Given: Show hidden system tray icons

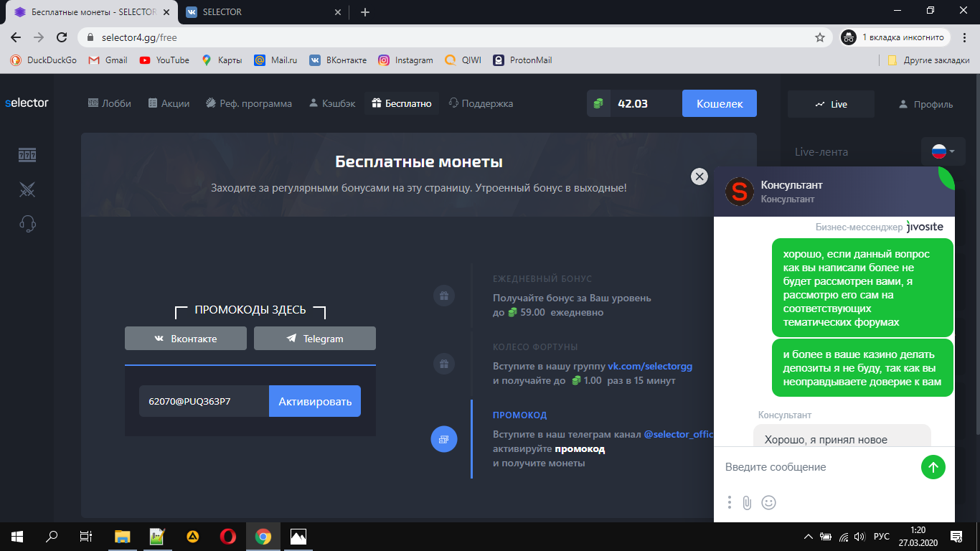Looking at the screenshot, I should point(809,537).
